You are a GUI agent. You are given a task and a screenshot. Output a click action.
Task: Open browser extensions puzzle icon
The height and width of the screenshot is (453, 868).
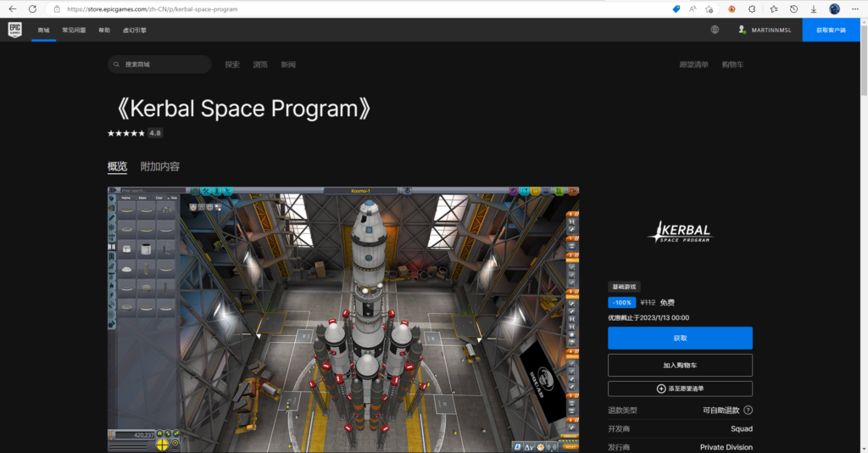pyautogui.click(x=752, y=8)
